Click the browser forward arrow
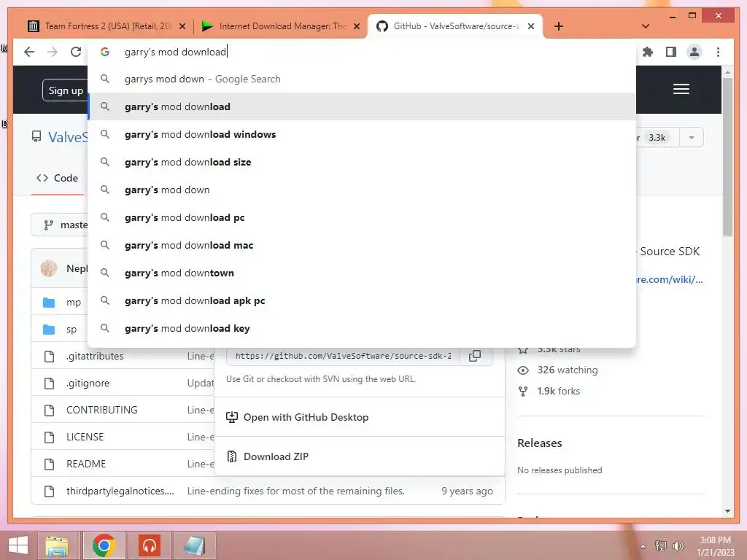Image resolution: width=747 pixels, height=560 pixels. pos(53,52)
